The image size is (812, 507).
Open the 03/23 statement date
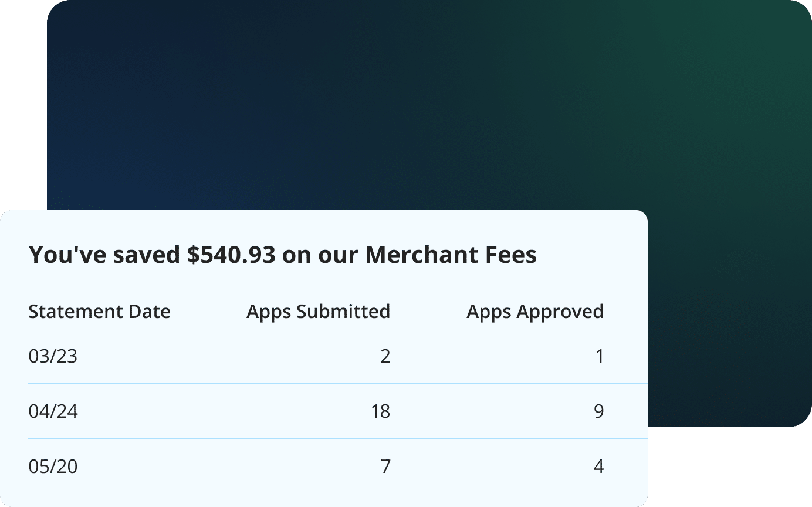53,356
